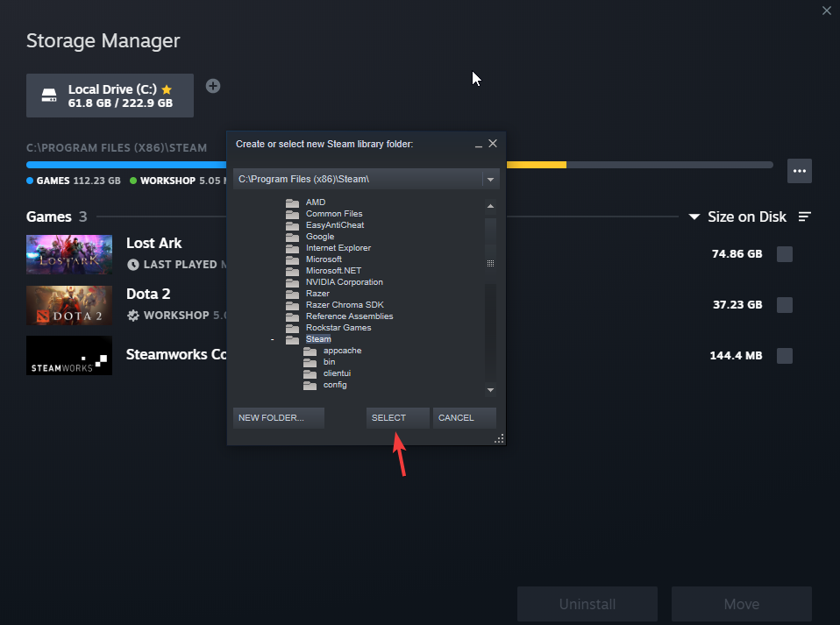840x625 pixels.
Task: Open the Steamworks game thumbnail
Action: (x=69, y=356)
